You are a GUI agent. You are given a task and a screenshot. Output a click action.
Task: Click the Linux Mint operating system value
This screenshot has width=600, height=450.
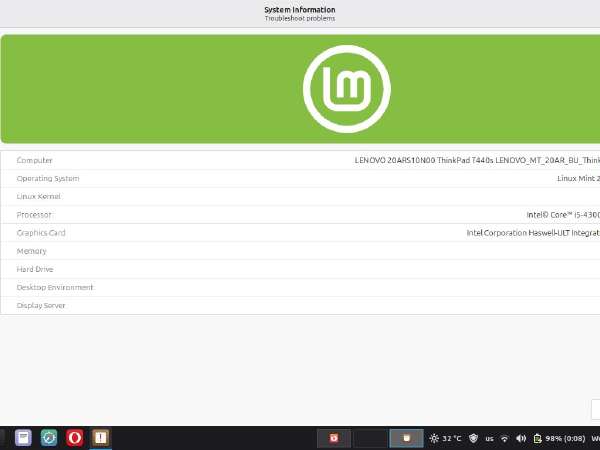[x=578, y=178]
